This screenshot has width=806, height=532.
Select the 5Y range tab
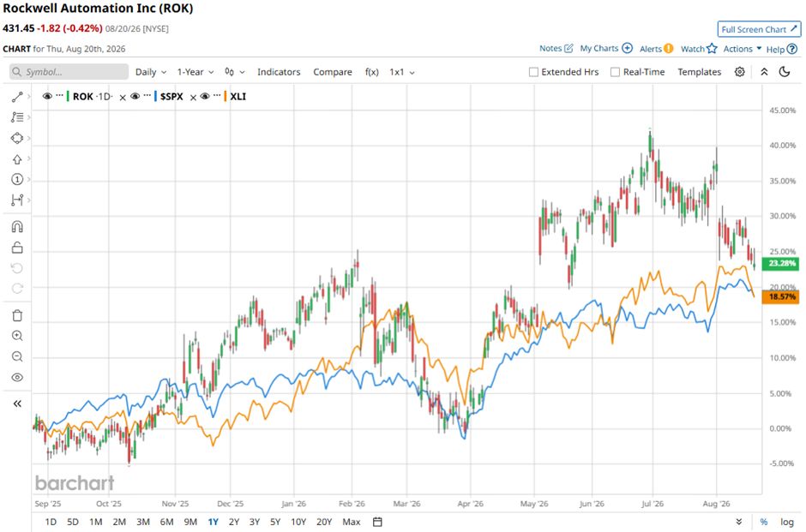[275, 522]
